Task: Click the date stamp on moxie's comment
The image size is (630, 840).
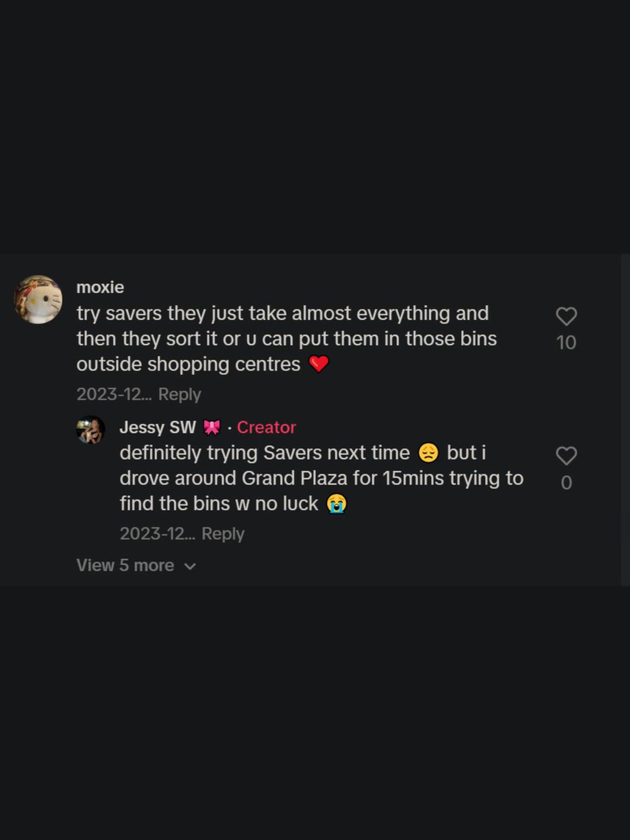Action: coord(113,394)
